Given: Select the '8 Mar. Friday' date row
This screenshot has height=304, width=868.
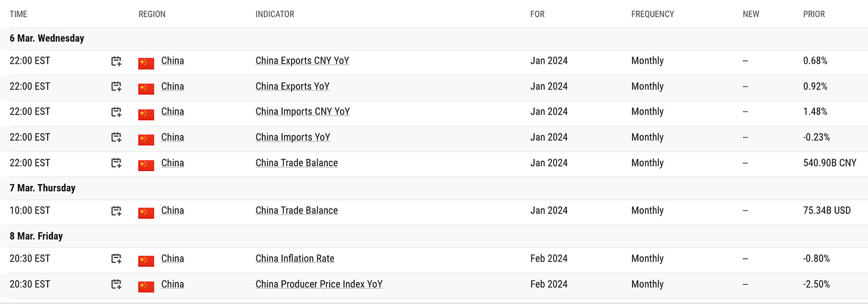Looking at the screenshot, I should tap(434, 236).
